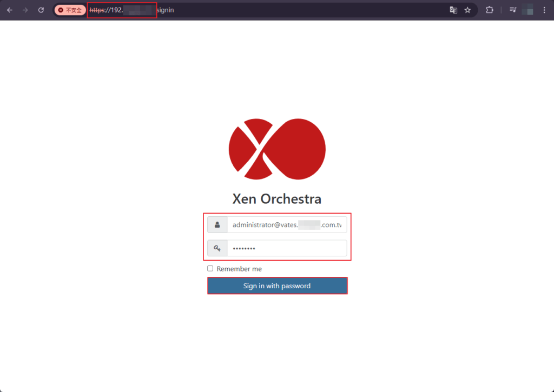The height and width of the screenshot is (392, 554).
Task: Open the media control icon in toolbar
Action: point(513,10)
